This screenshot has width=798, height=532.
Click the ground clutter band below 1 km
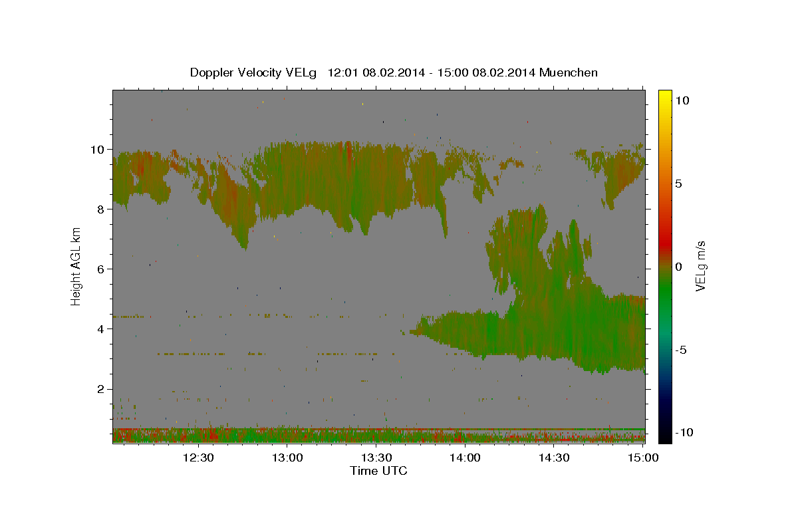pos(378,436)
